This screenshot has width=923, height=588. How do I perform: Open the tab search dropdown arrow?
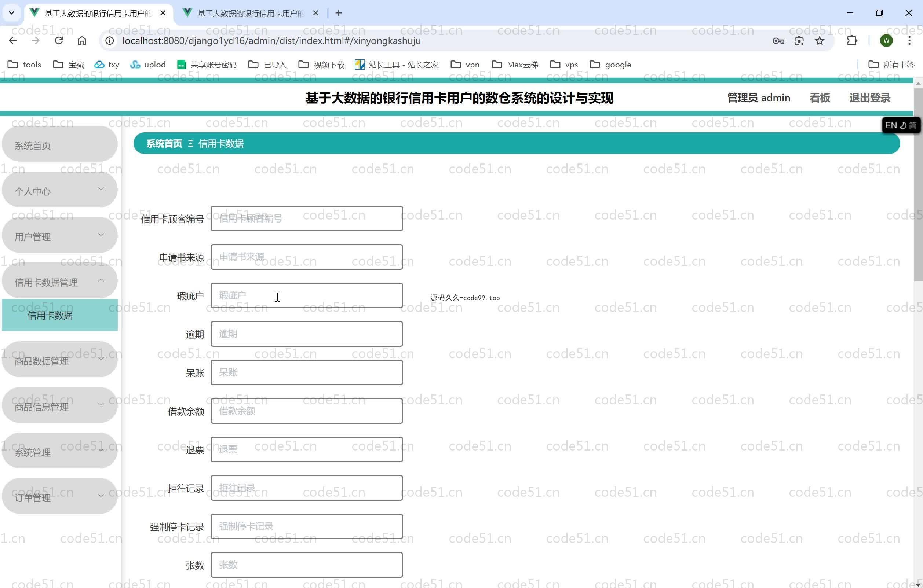click(11, 13)
